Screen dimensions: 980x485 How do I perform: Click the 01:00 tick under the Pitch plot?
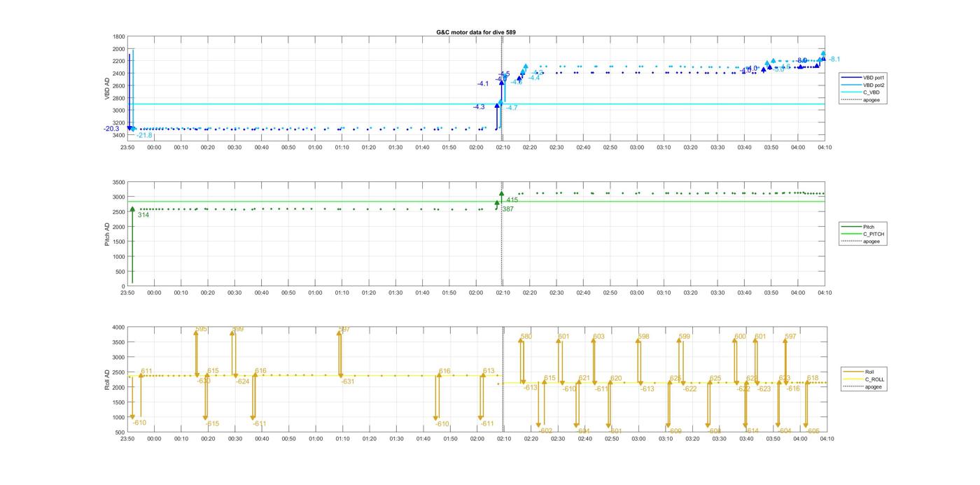(316, 293)
